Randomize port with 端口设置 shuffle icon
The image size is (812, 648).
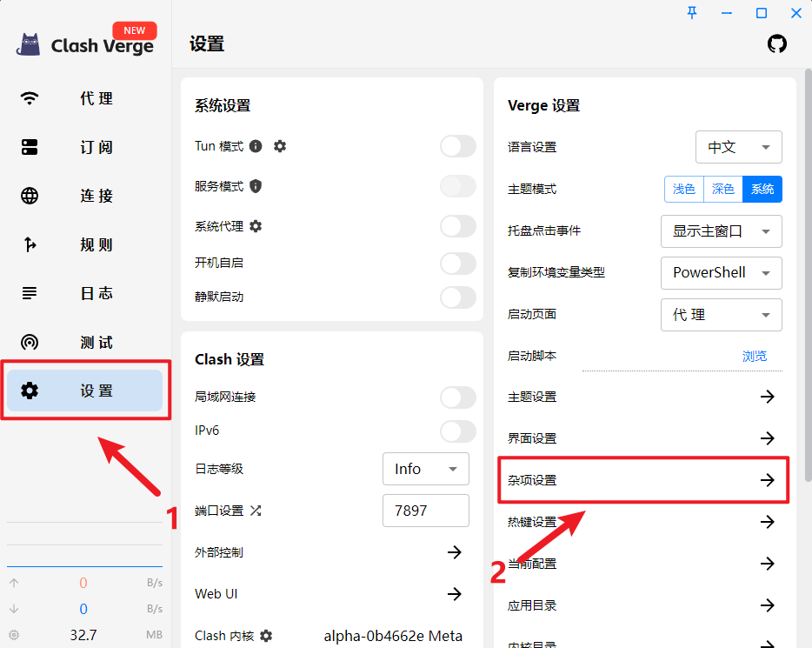[x=256, y=511]
